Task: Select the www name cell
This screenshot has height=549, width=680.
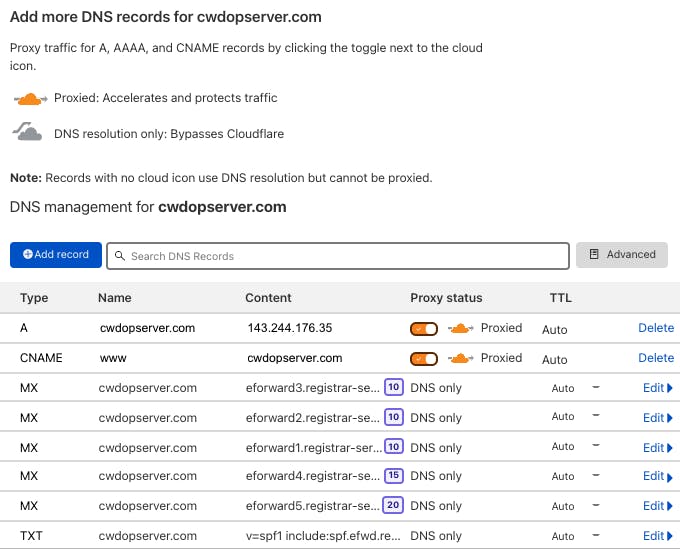Action: click(x=113, y=359)
